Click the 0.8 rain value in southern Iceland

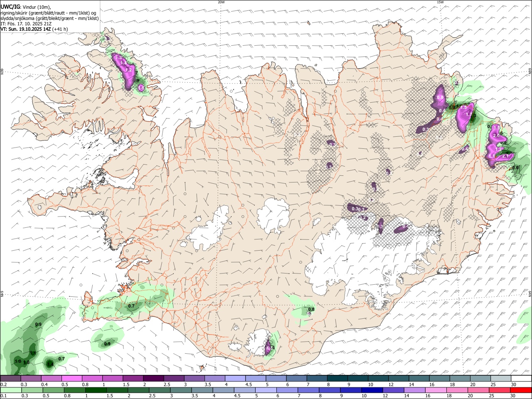click(311, 309)
